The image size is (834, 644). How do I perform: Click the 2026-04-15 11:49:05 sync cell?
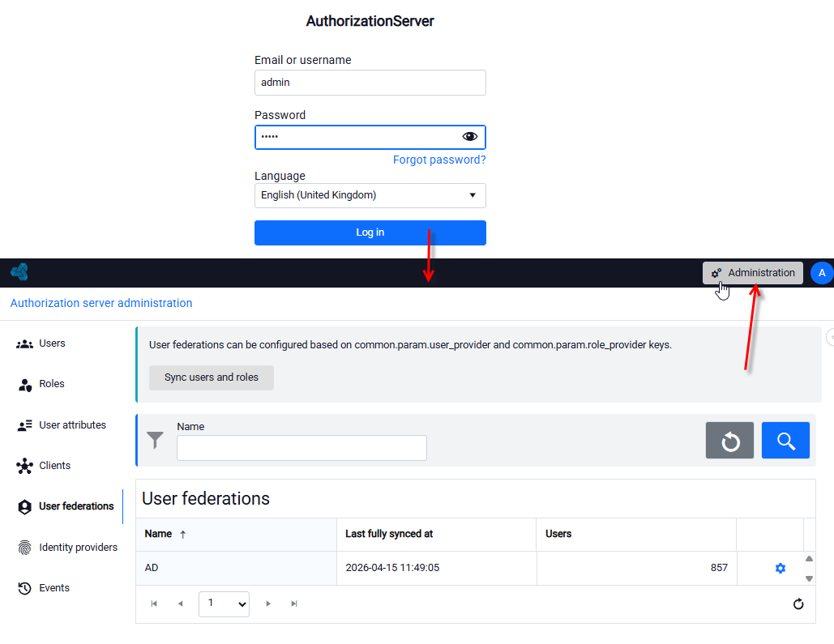click(436, 568)
